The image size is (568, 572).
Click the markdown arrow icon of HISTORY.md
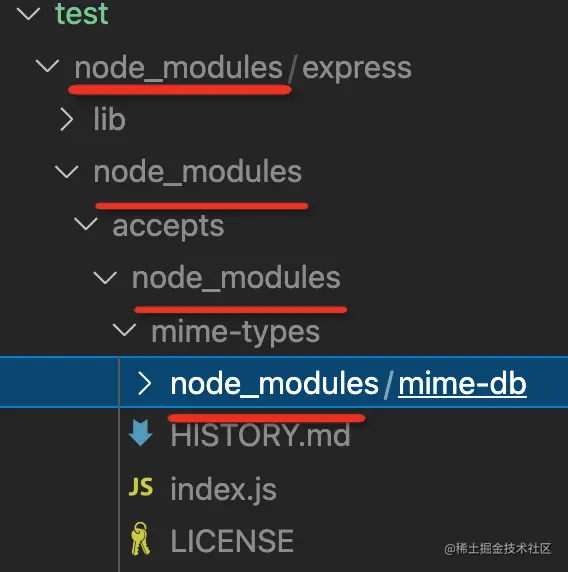(x=140, y=433)
